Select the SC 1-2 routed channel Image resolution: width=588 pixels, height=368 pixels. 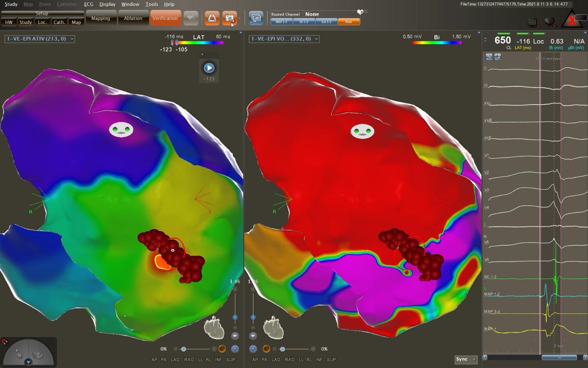pyautogui.click(x=304, y=22)
